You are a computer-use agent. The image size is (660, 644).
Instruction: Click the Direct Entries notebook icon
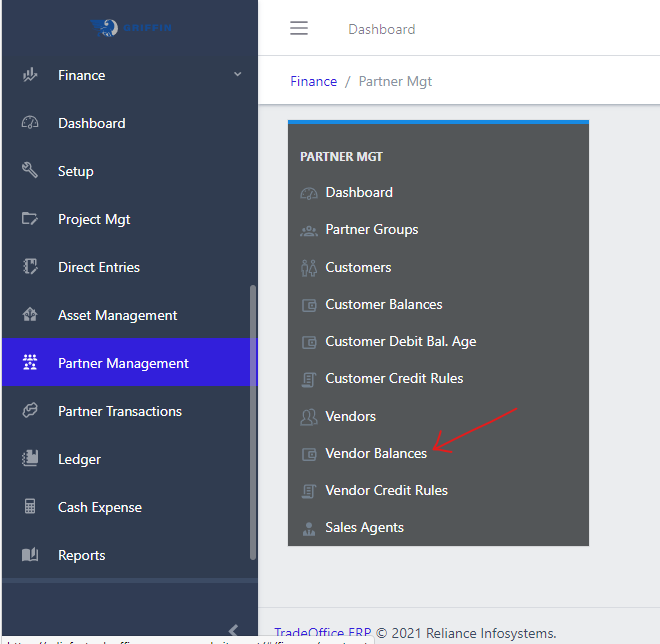(x=30, y=267)
